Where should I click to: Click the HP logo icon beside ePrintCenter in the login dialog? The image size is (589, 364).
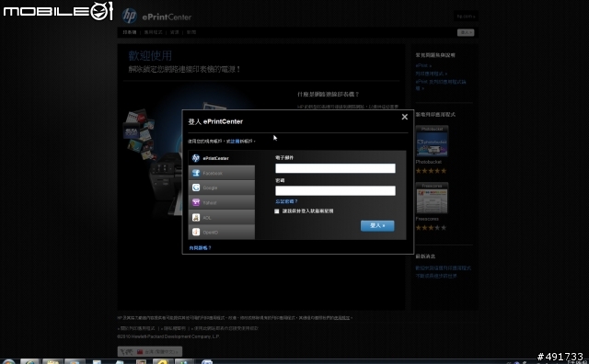[x=196, y=158]
